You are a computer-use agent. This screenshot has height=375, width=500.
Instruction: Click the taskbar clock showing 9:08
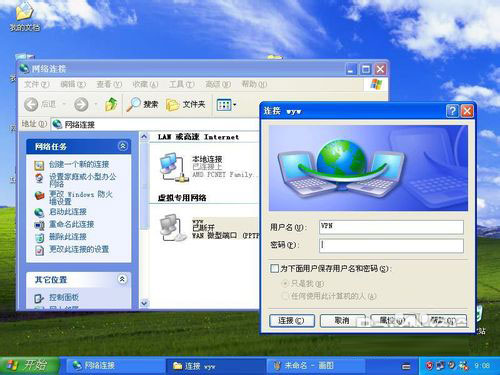[482, 366]
